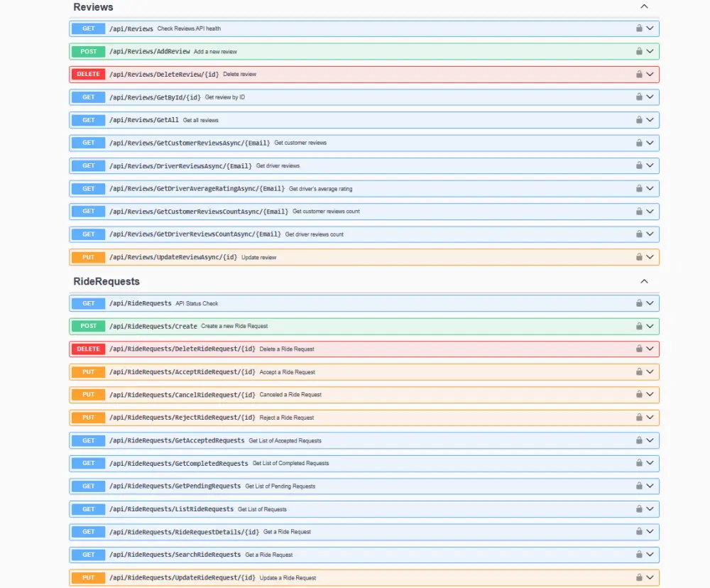Click the lock icon on RejectRideRequest endpoint
710x588 pixels.
coord(640,417)
